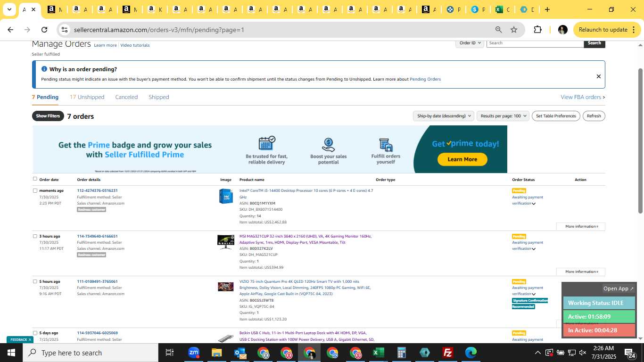This screenshot has height=362, width=644.
Task: Click the Search button next to order search
Action: point(594,43)
